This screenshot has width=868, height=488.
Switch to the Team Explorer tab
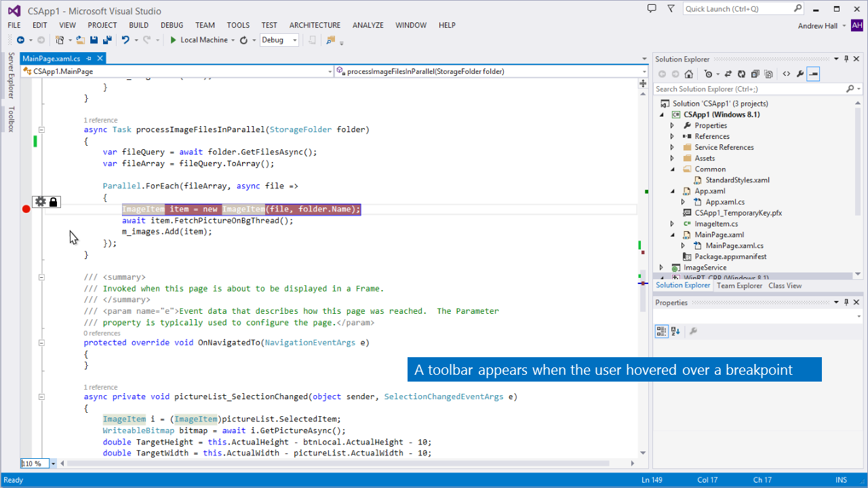(739, 285)
